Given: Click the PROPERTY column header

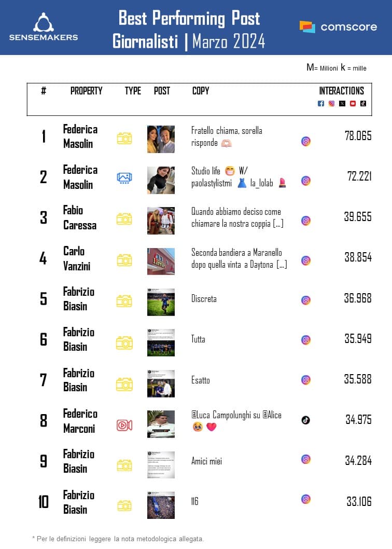Looking at the screenshot, I should [x=87, y=91].
